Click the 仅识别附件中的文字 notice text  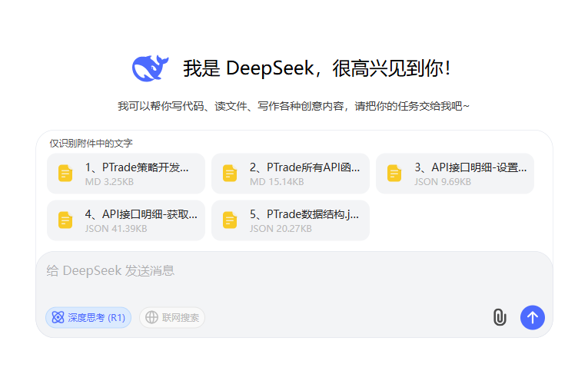[x=91, y=143]
